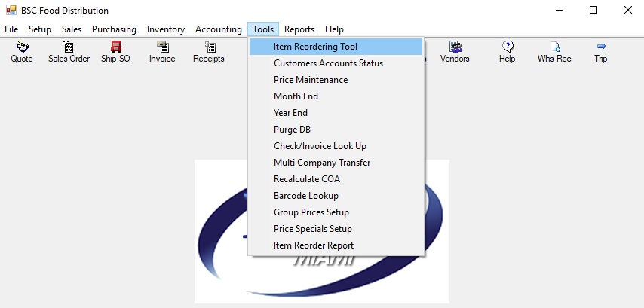Open Barcode Lookup
Screen dimensions: 644x308
click(336, 196)
